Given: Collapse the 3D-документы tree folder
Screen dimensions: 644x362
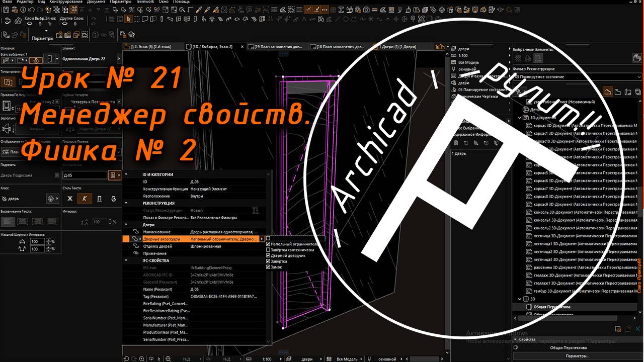Looking at the screenshot, I should (520, 118).
